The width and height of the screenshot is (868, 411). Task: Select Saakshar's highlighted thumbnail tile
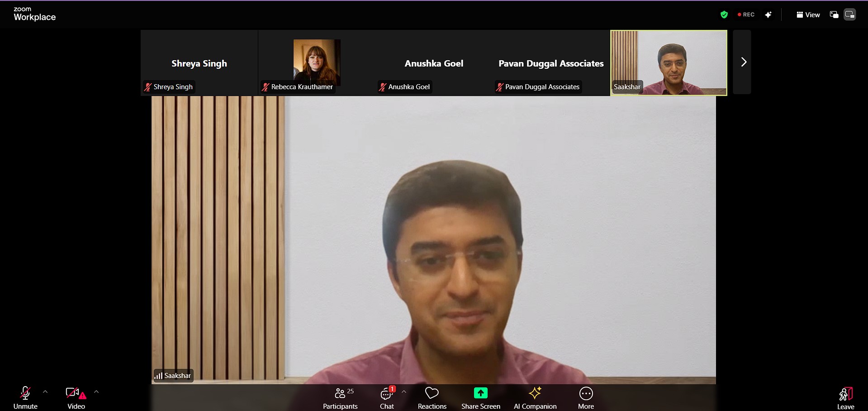pyautogui.click(x=669, y=62)
